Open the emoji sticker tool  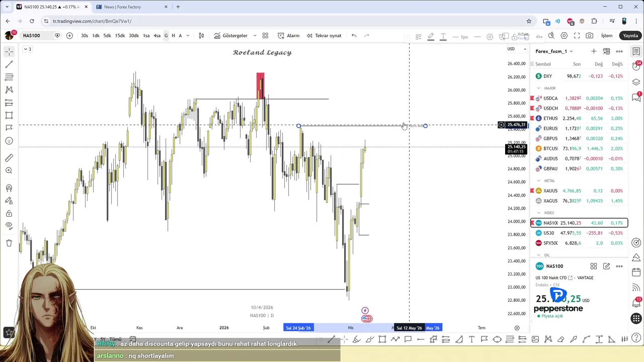(9, 141)
